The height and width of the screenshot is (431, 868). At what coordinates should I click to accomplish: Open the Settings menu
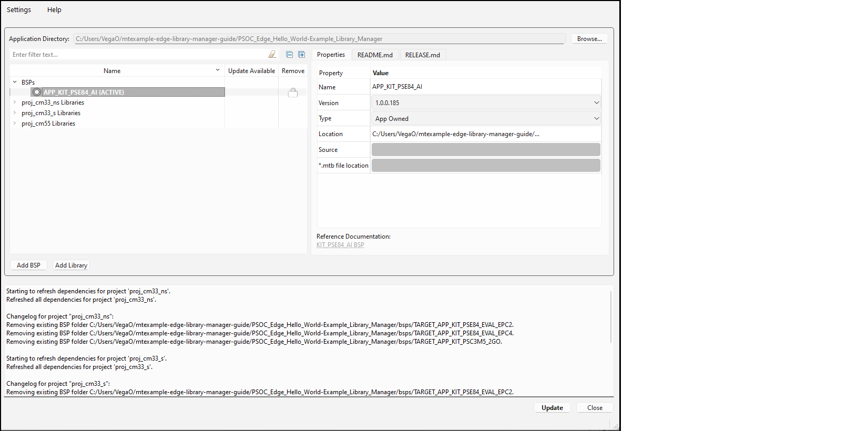click(x=19, y=10)
